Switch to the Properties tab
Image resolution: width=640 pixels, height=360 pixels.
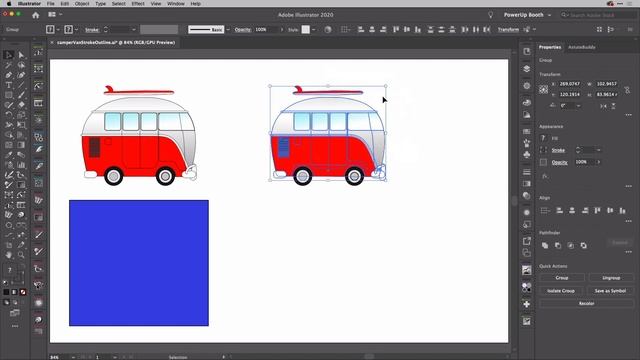(x=550, y=47)
